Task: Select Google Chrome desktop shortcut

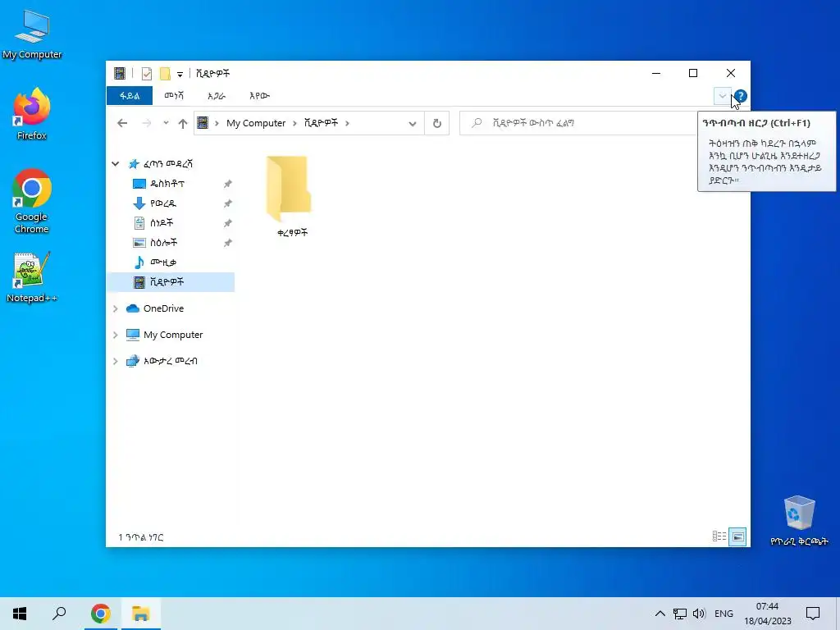Action: [x=32, y=202]
